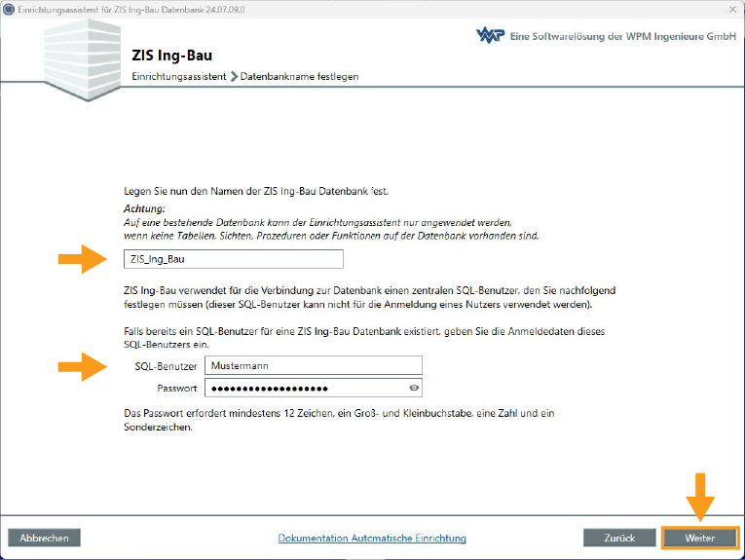Click the SQL-Benutzer label
Screen dimensions: 745x560
pos(166,366)
